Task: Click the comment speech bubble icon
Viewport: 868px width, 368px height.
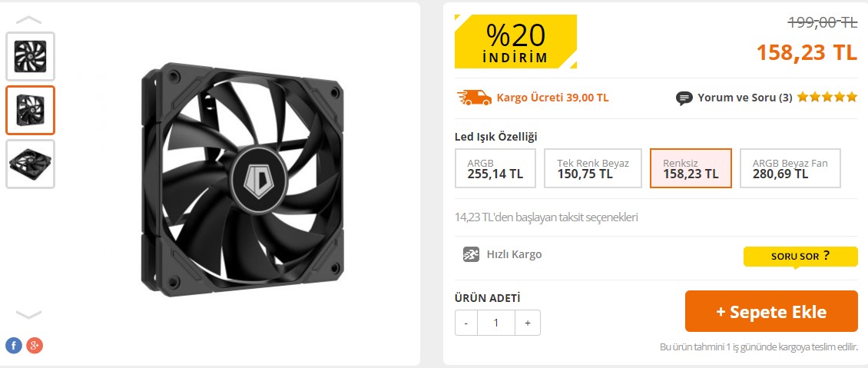Action: point(684,98)
